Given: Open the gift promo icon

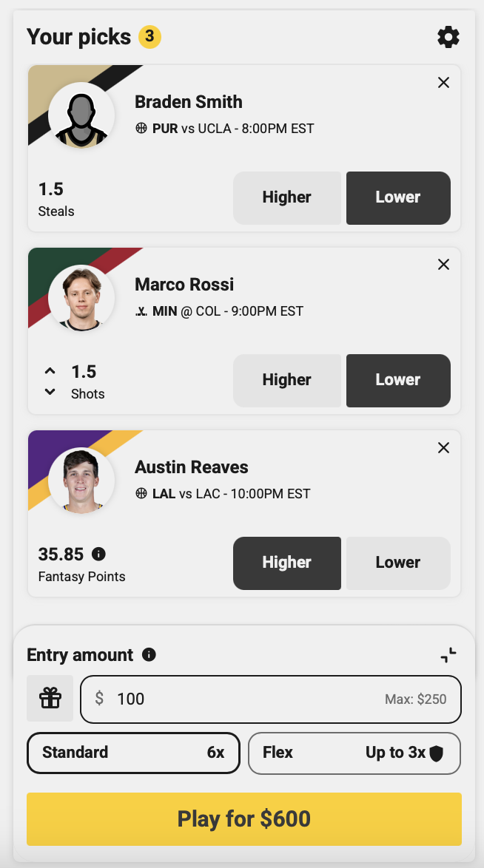Looking at the screenshot, I should (50, 698).
